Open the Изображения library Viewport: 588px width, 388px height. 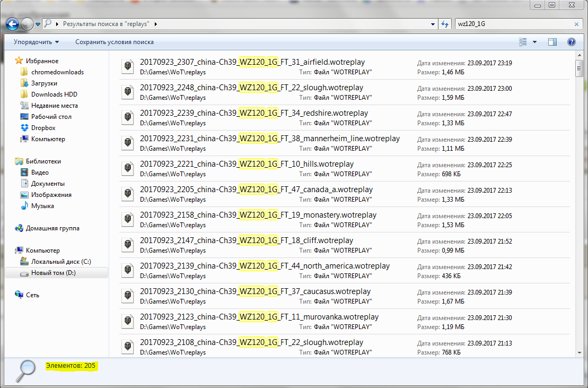tap(51, 195)
